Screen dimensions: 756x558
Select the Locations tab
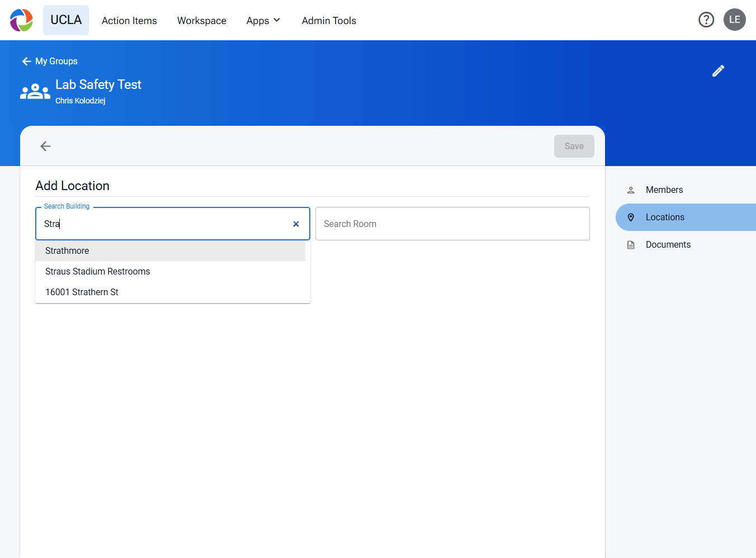[686, 217]
